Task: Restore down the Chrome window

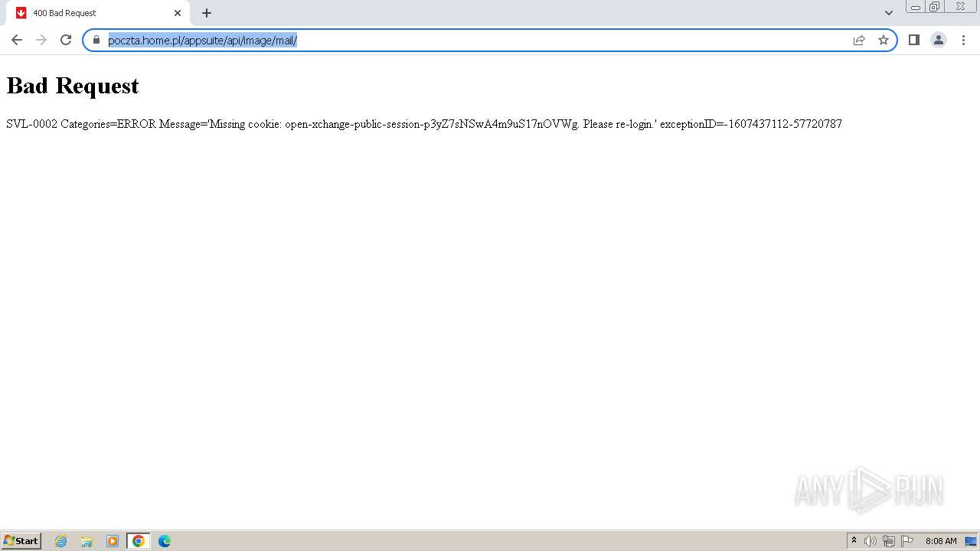Action: coord(935,7)
